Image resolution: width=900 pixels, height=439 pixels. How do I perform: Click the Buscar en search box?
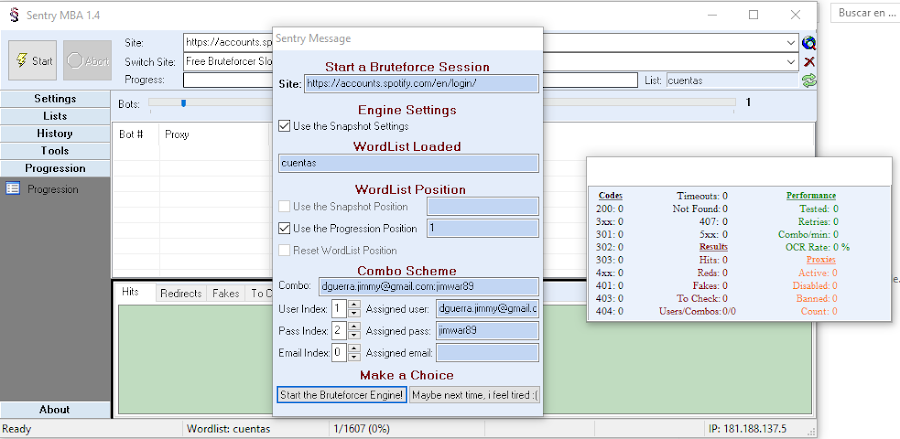tap(866, 13)
